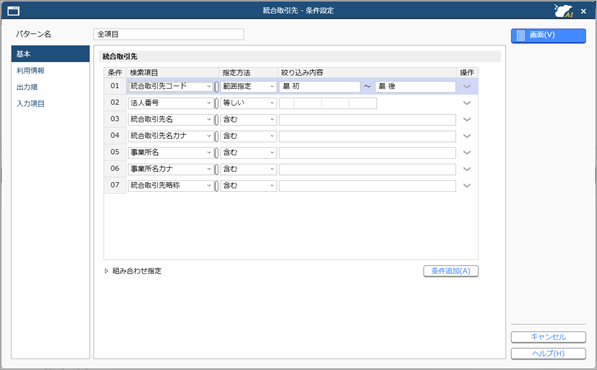Click the 条件追加(A) button
The image size is (597, 370).
pyautogui.click(x=451, y=271)
